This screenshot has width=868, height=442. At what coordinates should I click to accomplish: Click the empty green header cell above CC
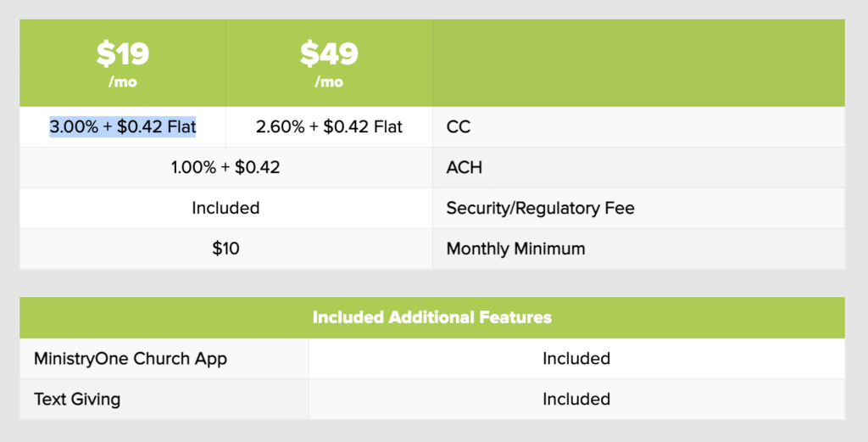pos(637,63)
